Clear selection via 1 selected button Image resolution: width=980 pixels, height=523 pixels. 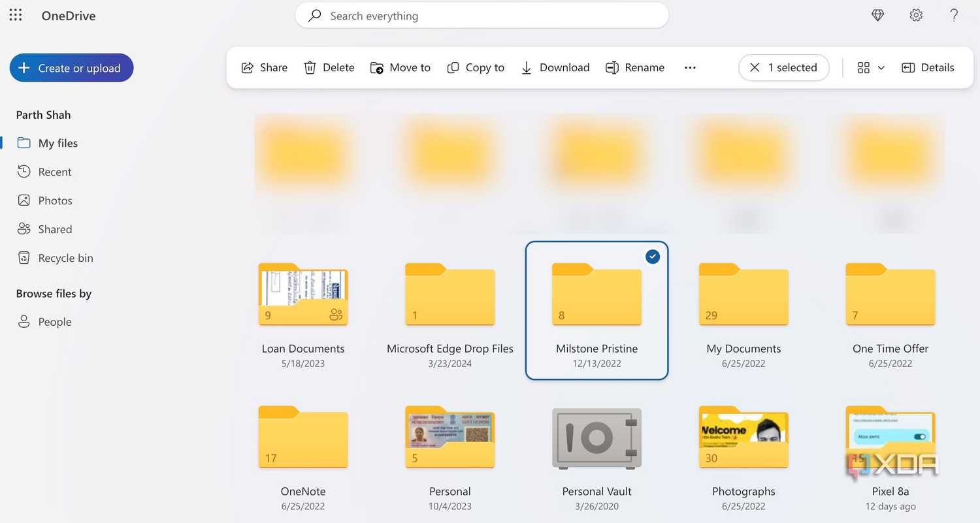coord(783,67)
